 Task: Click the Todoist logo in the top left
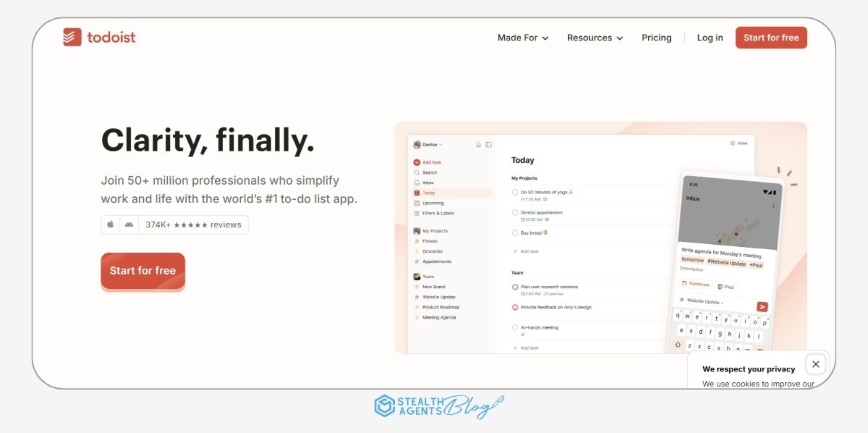click(99, 37)
